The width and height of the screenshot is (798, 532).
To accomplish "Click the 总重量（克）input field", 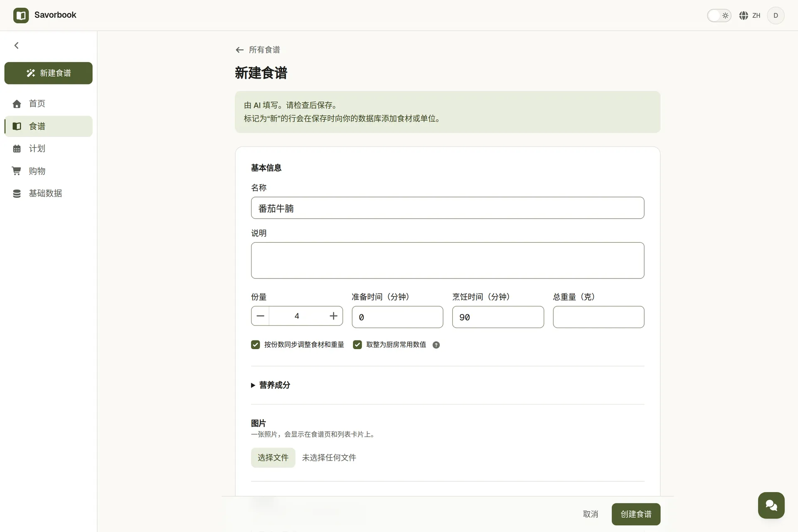I will (598, 317).
